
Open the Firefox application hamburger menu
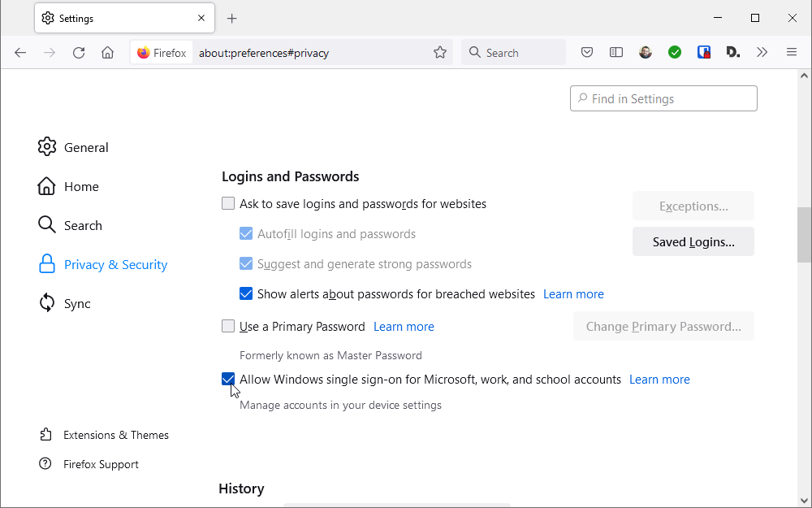[792, 52]
